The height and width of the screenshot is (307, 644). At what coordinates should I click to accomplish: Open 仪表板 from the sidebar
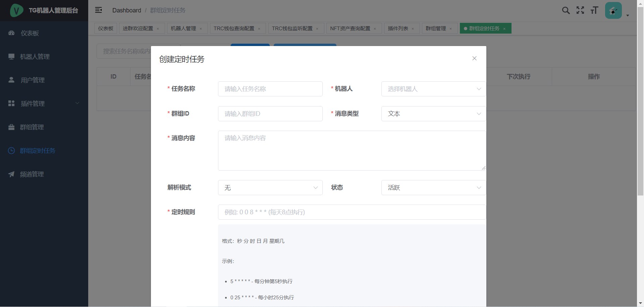[x=30, y=33]
